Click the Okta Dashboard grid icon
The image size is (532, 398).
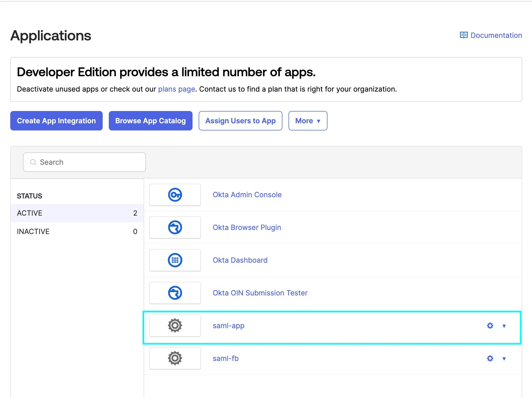(x=175, y=260)
